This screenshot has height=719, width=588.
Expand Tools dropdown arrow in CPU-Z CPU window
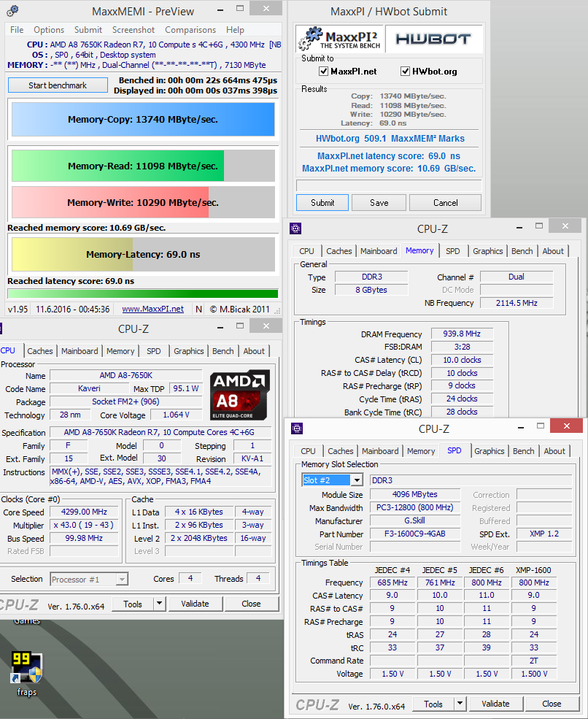pos(159,604)
